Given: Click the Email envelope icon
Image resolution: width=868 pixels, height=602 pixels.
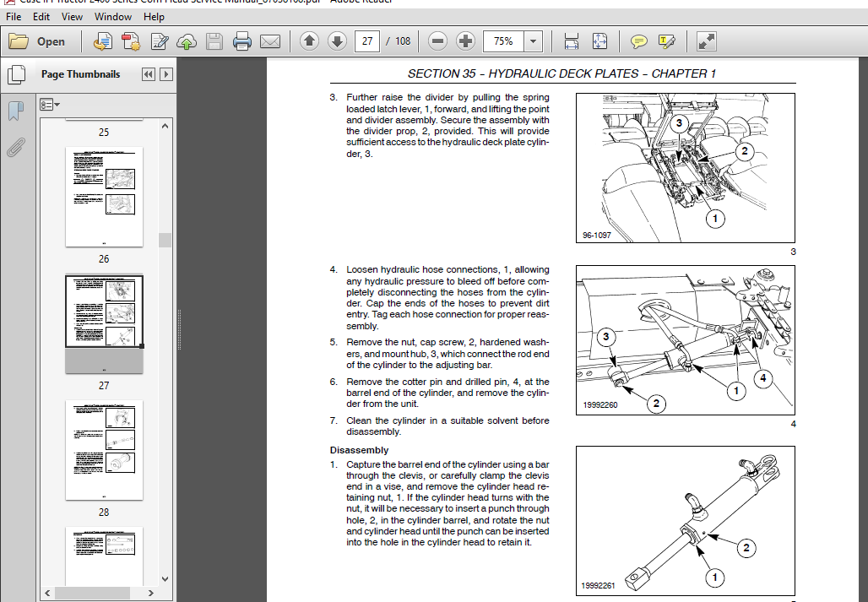Looking at the screenshot, I should 270,41.
